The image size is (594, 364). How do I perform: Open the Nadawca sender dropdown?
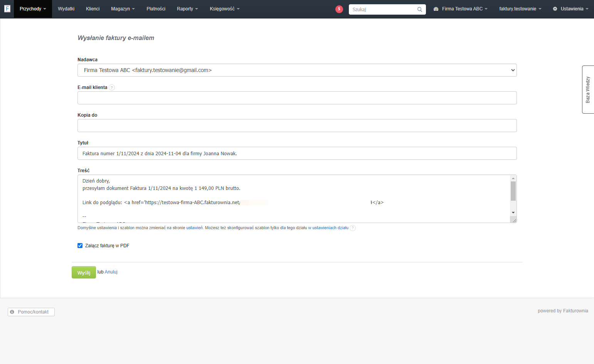pos(297,70)
